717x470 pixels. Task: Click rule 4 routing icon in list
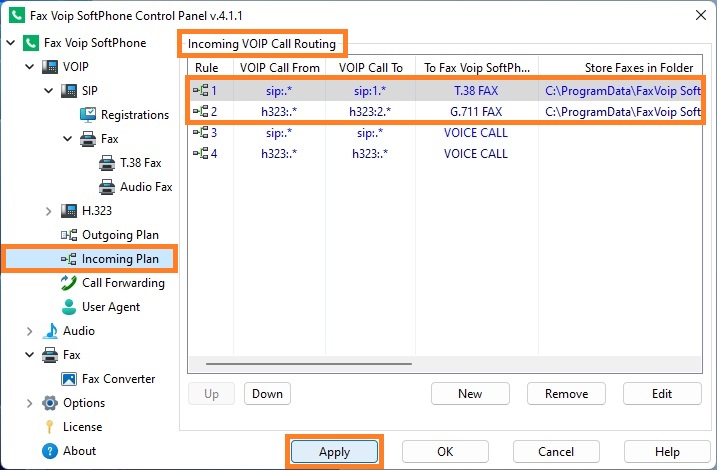click(201, 154)
